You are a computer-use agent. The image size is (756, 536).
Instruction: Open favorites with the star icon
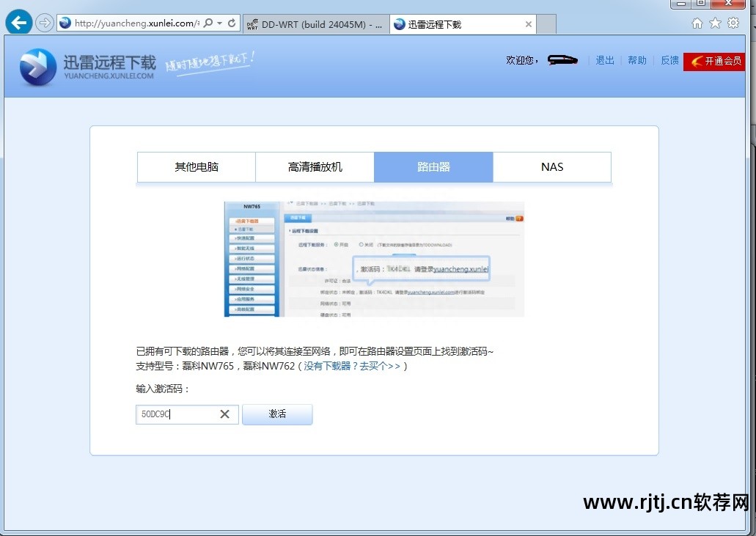[716, 23]
